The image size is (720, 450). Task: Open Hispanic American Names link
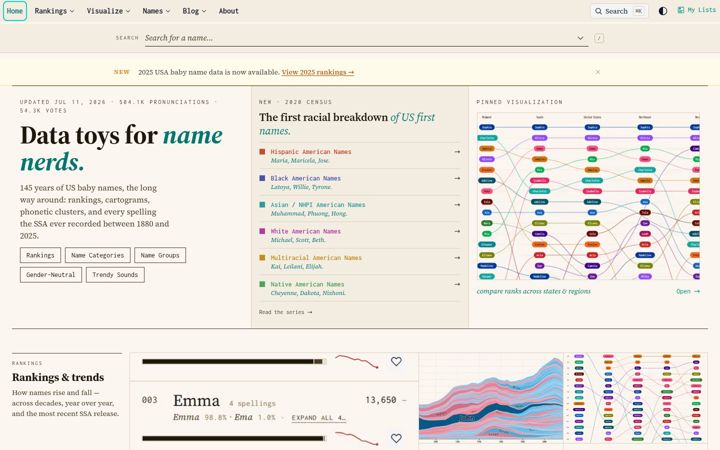point(311,152)
